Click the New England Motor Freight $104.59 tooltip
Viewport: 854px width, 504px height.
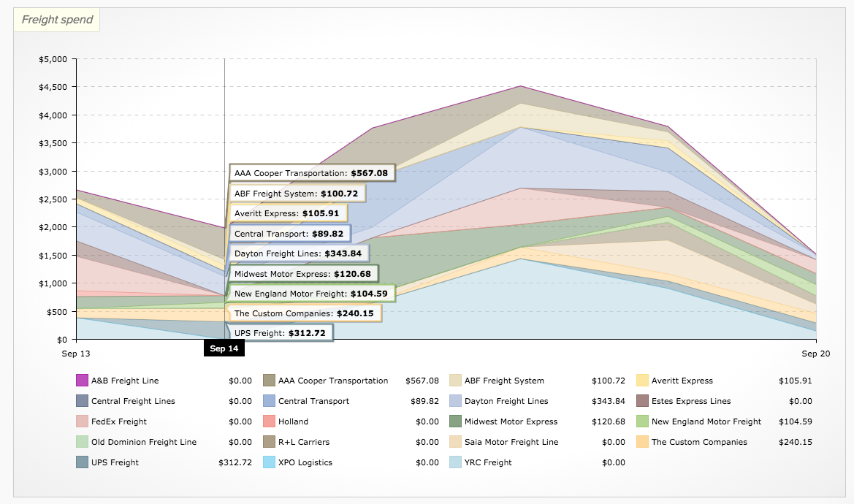[x=311, y=294]
